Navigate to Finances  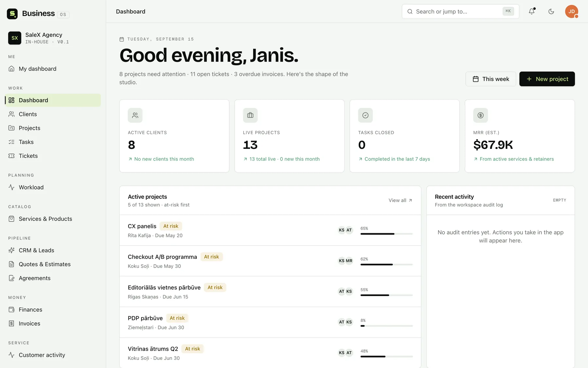(x=53, y=309)
